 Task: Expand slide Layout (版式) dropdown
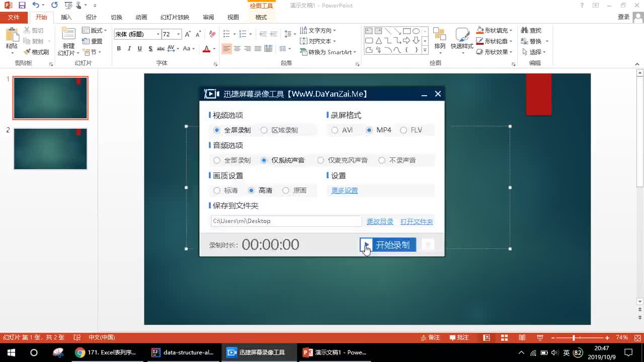pyautogui.click(x=95, y=31)
